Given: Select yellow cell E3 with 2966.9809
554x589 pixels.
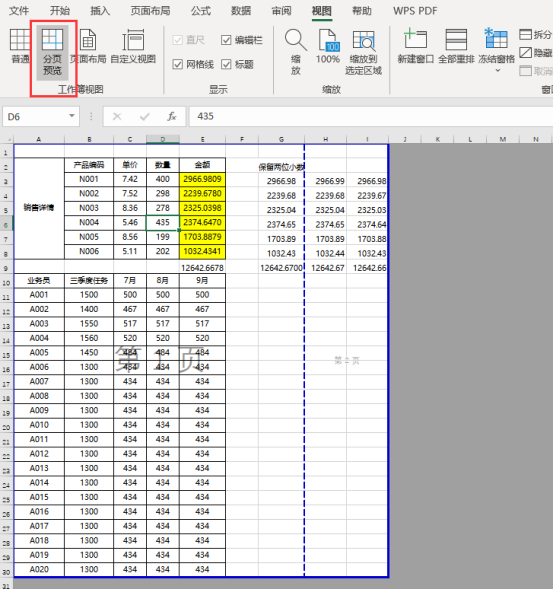Looking at the screenshot, I should pos(202,179).
